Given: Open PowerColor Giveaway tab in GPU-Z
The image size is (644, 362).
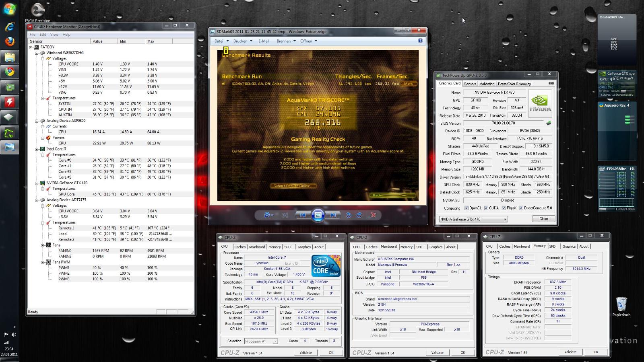Looking at the screenshot, I should point(514,84).
